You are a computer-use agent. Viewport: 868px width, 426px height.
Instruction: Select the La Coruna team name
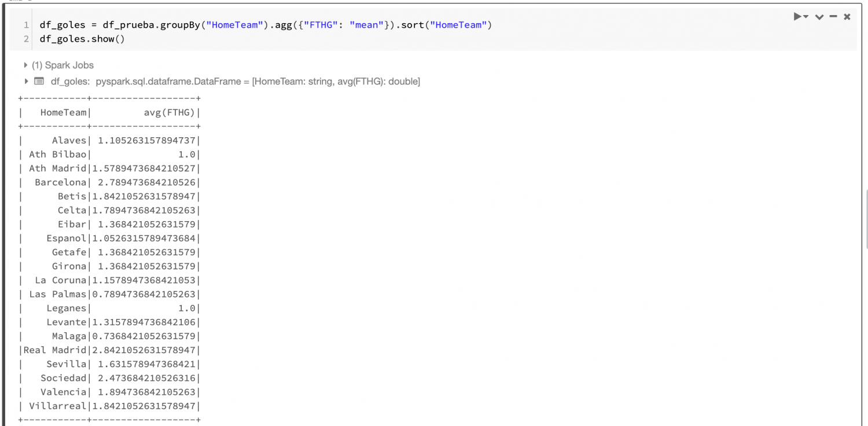tap(60, 280)
